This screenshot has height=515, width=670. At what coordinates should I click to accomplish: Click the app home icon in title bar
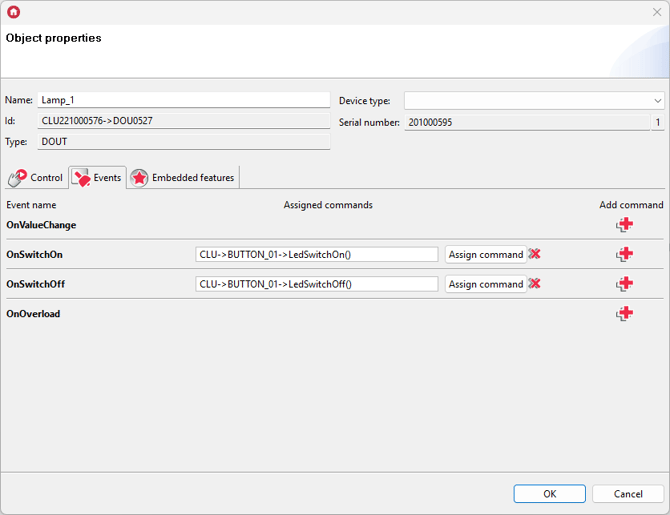pyautogui.click(x=13, y=12)
